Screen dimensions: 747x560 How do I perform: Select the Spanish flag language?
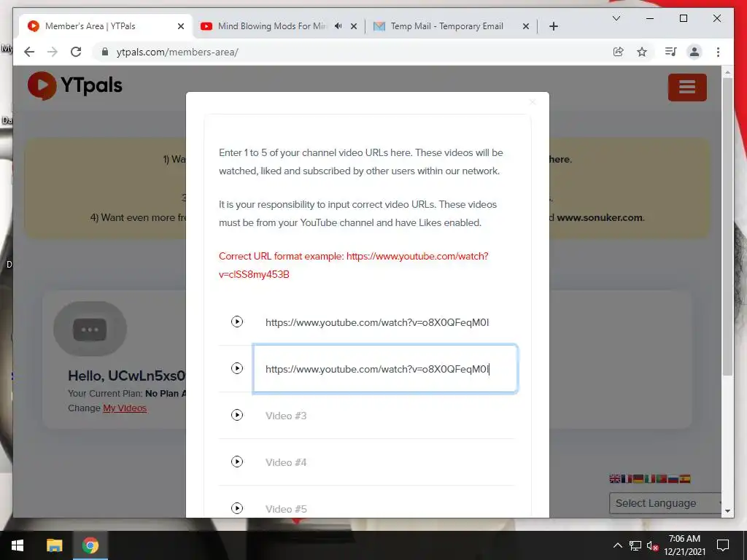click(x=685, y=478)
